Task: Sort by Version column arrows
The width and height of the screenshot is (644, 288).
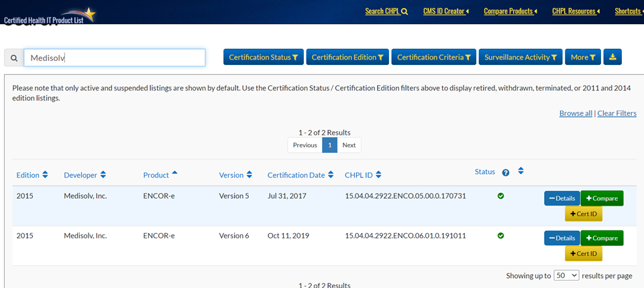Action: tap(250, 175)
